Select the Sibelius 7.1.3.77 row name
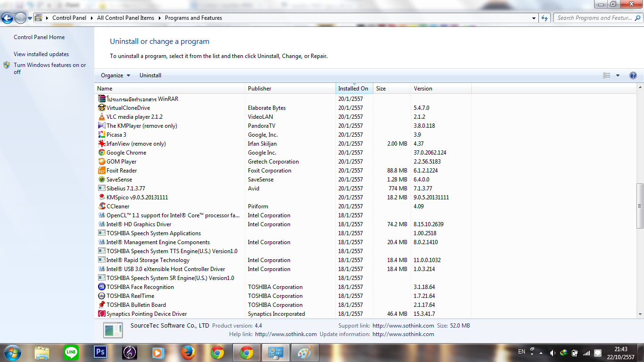Screen dimensions: 644x362 click(126, 189)
